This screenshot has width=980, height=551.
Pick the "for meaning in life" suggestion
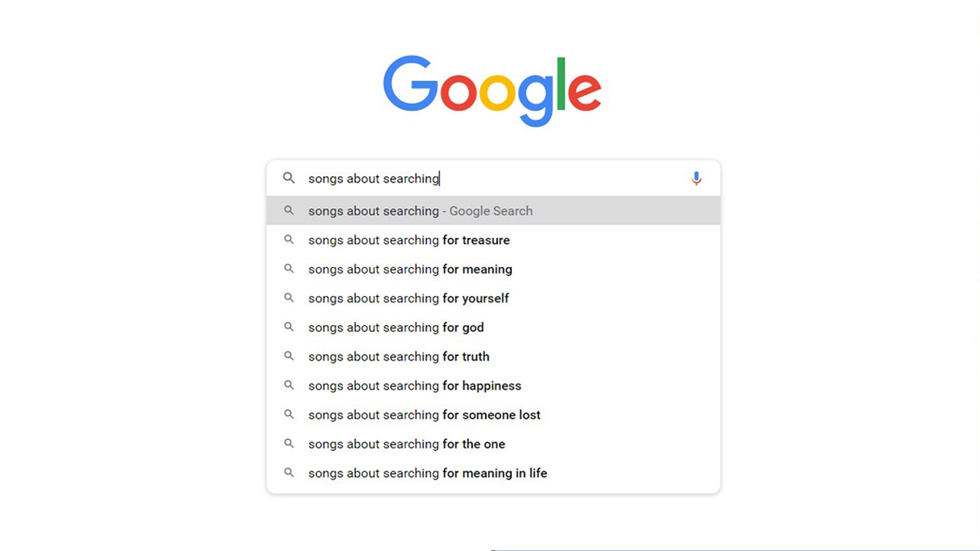428,473
